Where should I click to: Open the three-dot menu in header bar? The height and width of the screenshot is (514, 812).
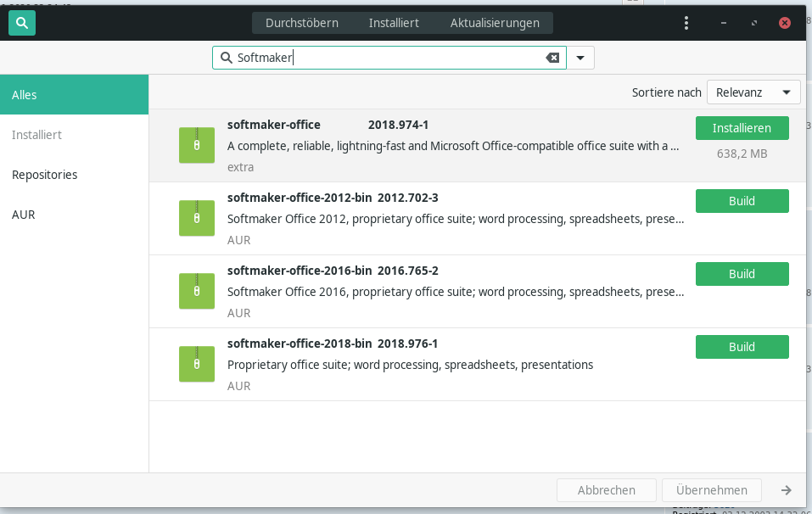point(686,23)
